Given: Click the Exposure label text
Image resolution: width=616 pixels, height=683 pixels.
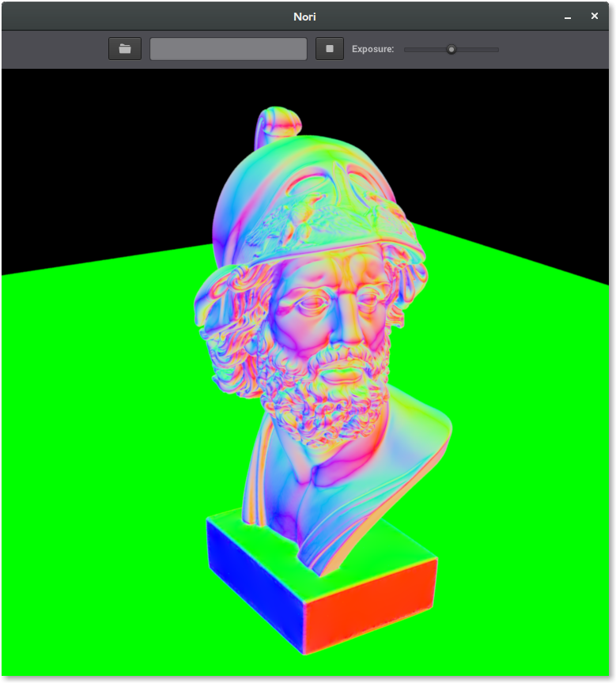Looking at the screenshot, I should (x=372, y=49).
